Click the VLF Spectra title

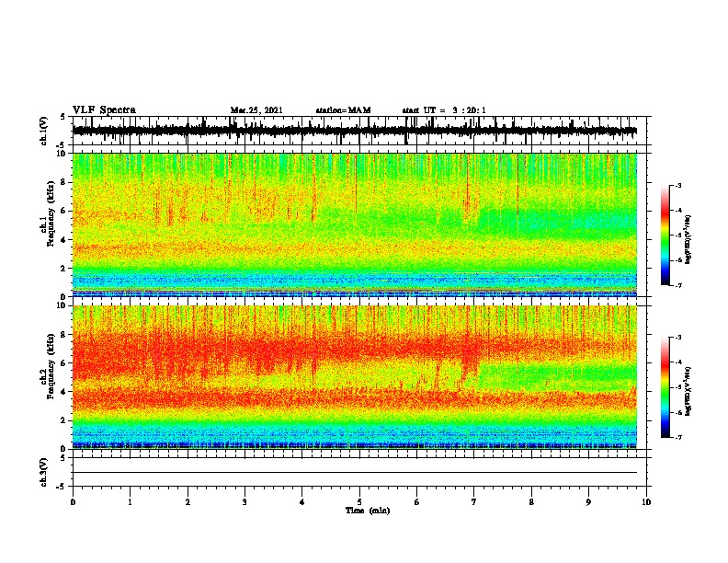coord(104,110)
